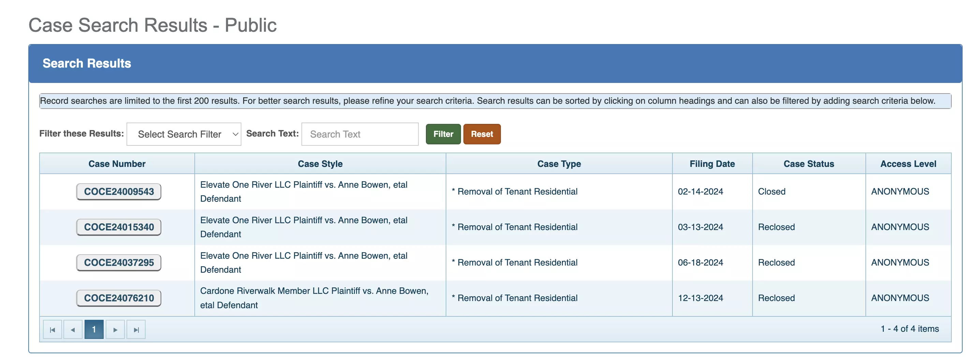Viewport: 980px width, 357px height.
Task: Sort by Case Number column header
Action: pos(117,164)
